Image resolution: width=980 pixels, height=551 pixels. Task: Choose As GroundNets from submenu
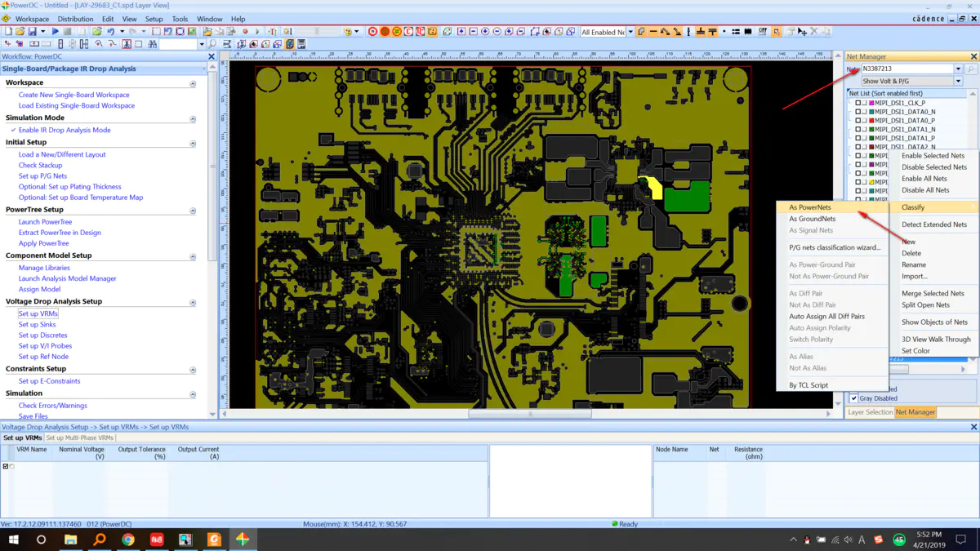pos(832,219)
